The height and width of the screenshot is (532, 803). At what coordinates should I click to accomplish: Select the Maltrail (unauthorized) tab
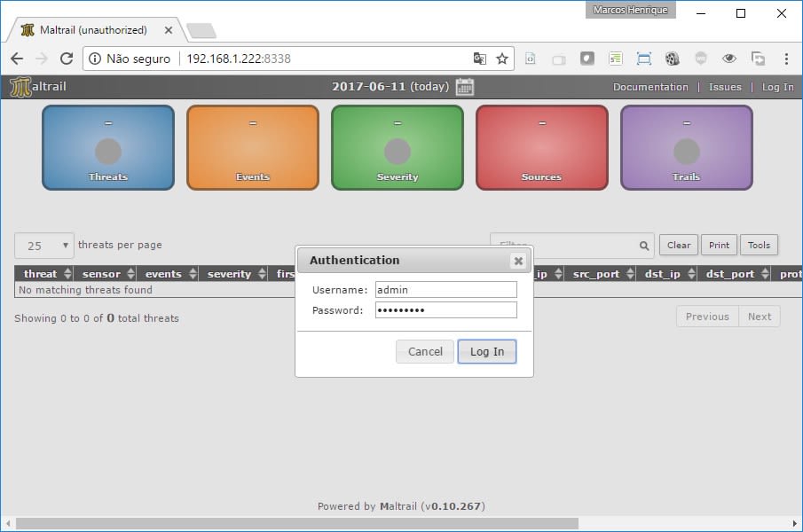tap(93, 30)
